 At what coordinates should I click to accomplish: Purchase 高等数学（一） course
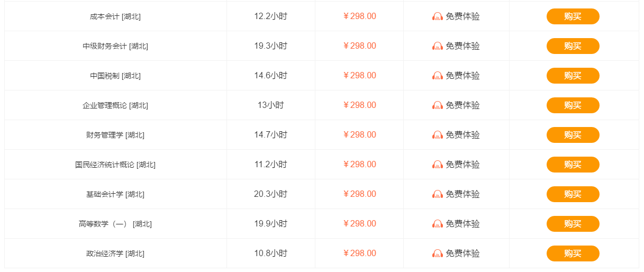tap(573, 224)
